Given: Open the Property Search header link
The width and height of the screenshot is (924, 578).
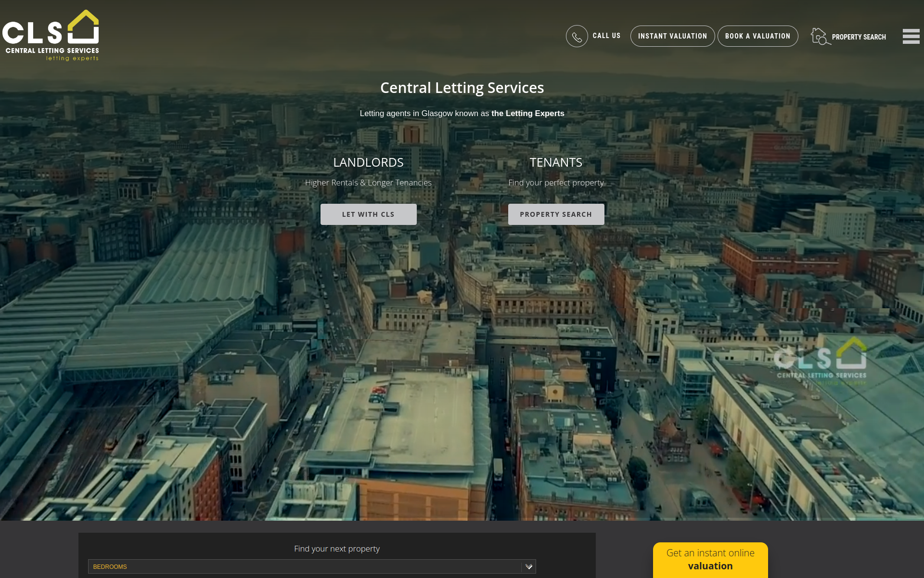Looking at the screenshot, I should point(859,37).
